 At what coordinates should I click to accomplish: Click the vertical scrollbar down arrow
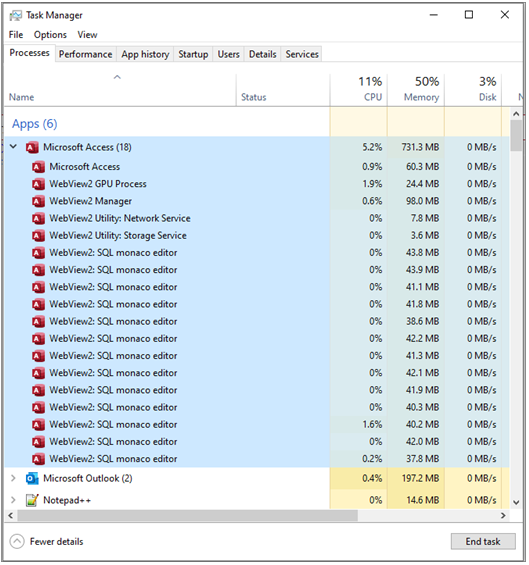click(x=516, y=503)
